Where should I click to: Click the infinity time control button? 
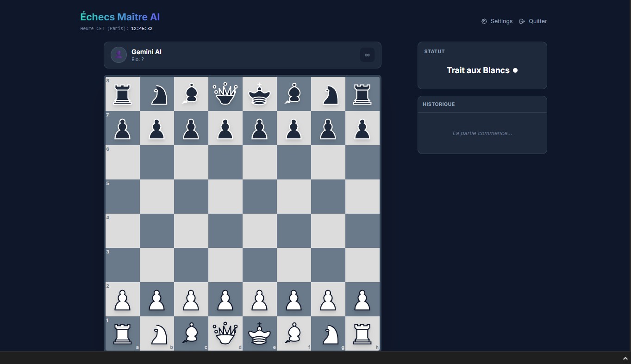tap(367, 55)
